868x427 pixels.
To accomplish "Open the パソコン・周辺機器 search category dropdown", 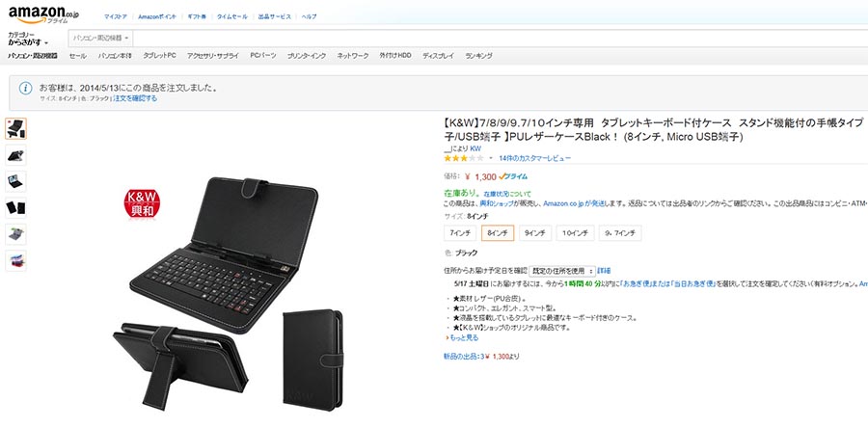I will 100,39.
